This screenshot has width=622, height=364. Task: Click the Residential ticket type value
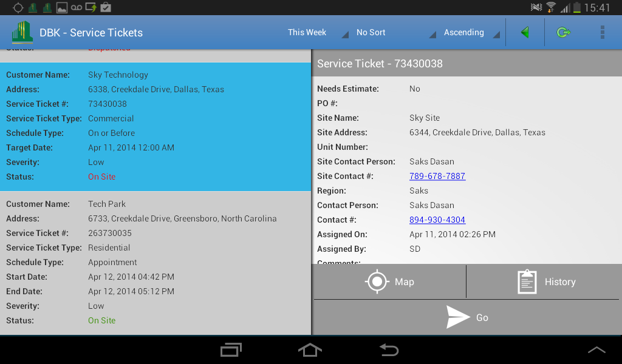click(x=109, y=248)
